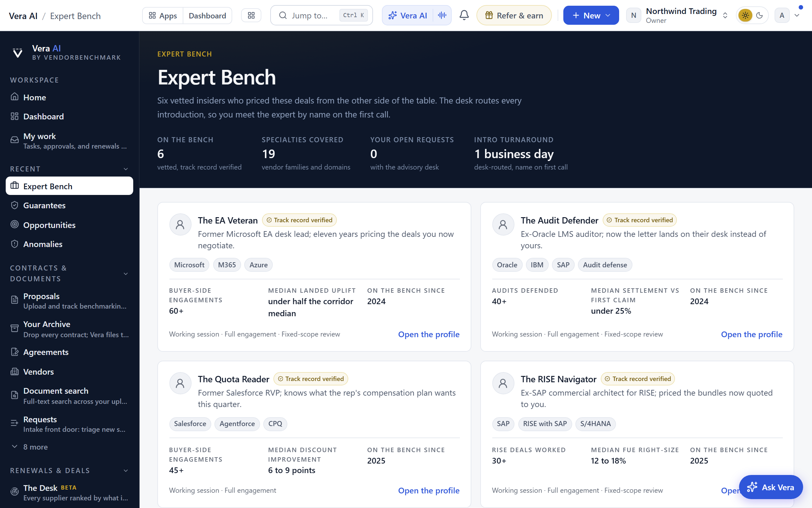Open My work inbox item
Screen dimensions: 812x508
[69, 141]
